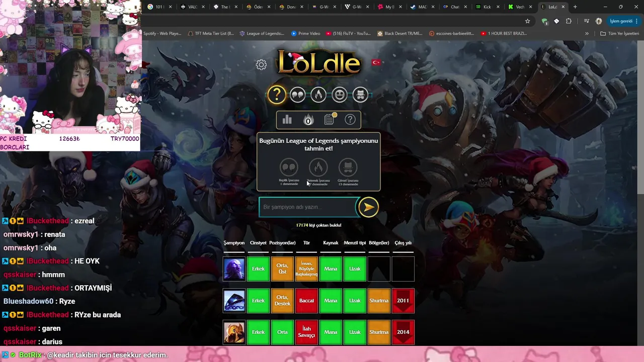The height and width of the screenshot is (362, 644).
Task: Click the Replik İpucu quote hint
Action: [289, 171]
